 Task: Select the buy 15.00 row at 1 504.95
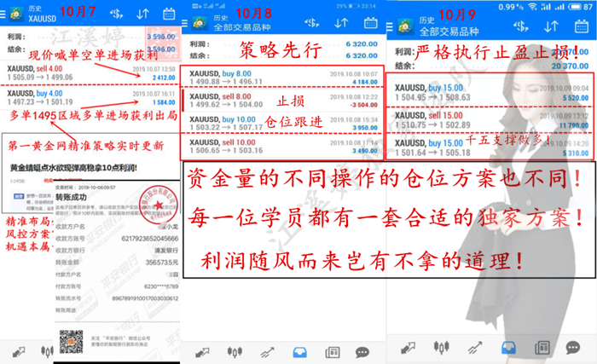pos(490,92)
